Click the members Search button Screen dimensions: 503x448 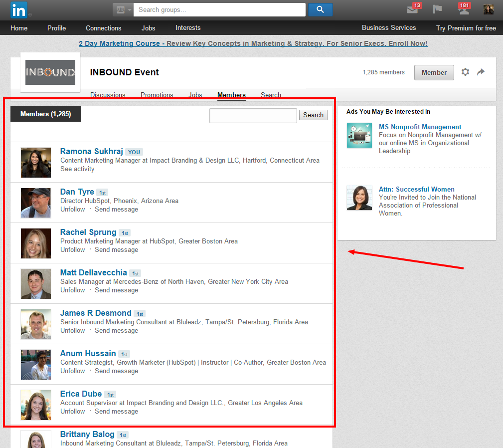[313, 115]
